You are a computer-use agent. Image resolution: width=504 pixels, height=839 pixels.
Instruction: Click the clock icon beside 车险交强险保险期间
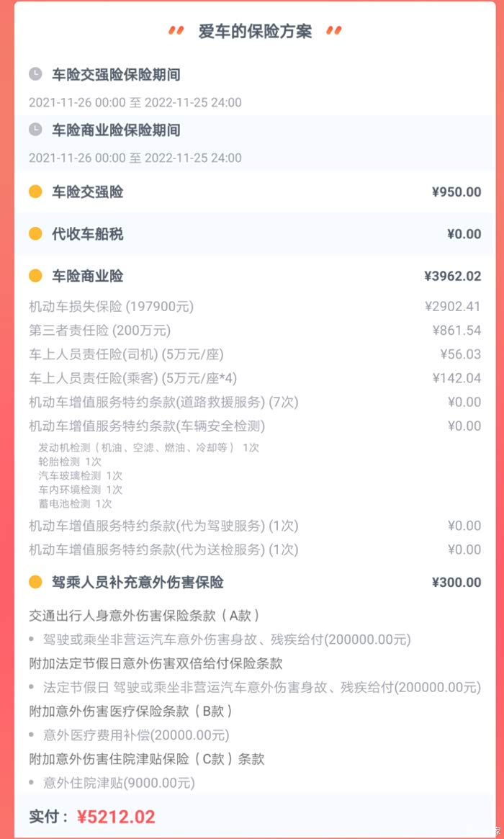[x=35, y=73]
